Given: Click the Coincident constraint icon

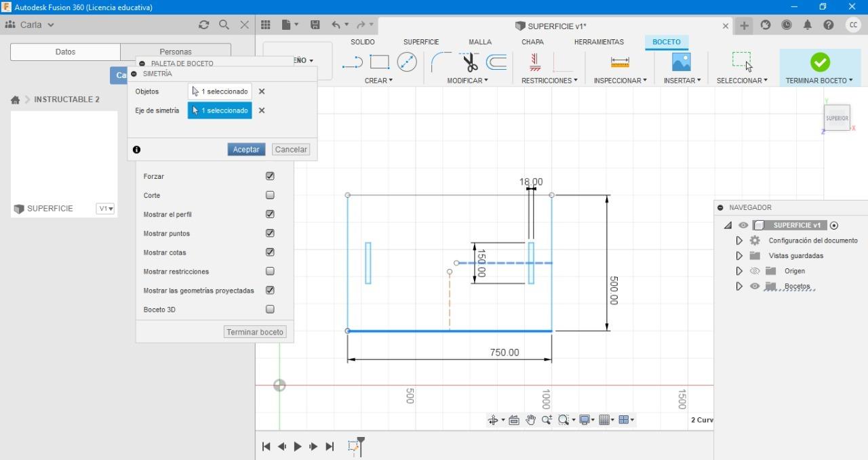Looking at the screenshot, I should pos(562,62).
